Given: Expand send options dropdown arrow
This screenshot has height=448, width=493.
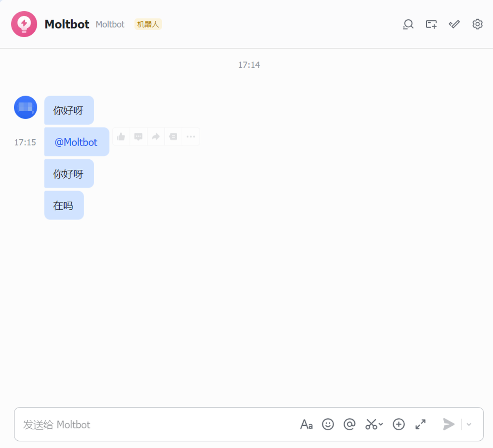Looking at the screenshot, I should click(469, 425).
